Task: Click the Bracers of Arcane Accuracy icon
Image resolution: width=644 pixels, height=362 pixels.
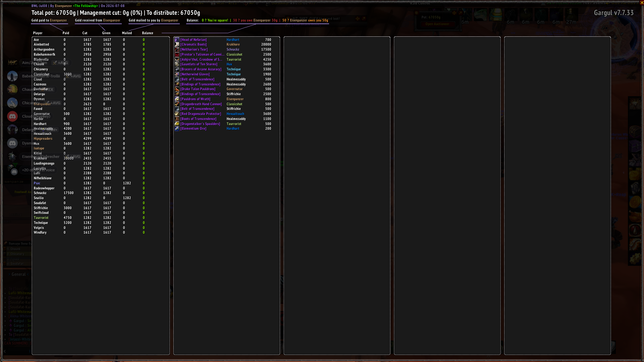Action: 177,69
